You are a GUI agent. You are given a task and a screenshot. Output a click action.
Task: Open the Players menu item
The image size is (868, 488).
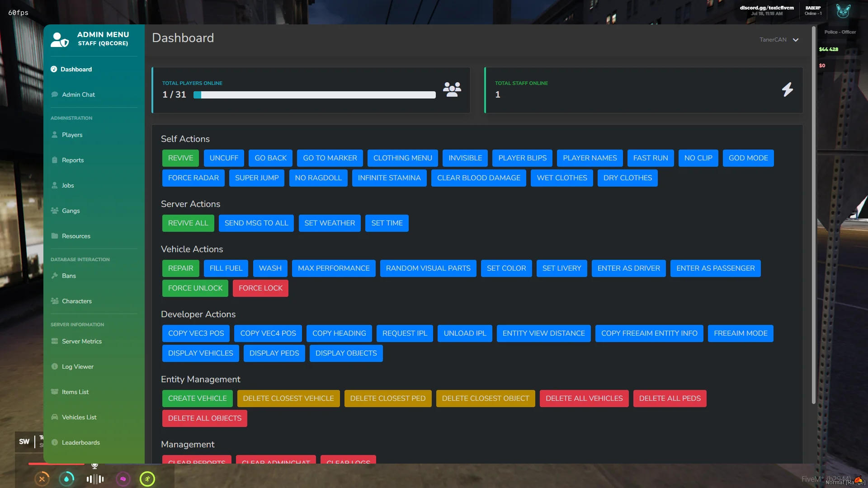click(72, 135)
